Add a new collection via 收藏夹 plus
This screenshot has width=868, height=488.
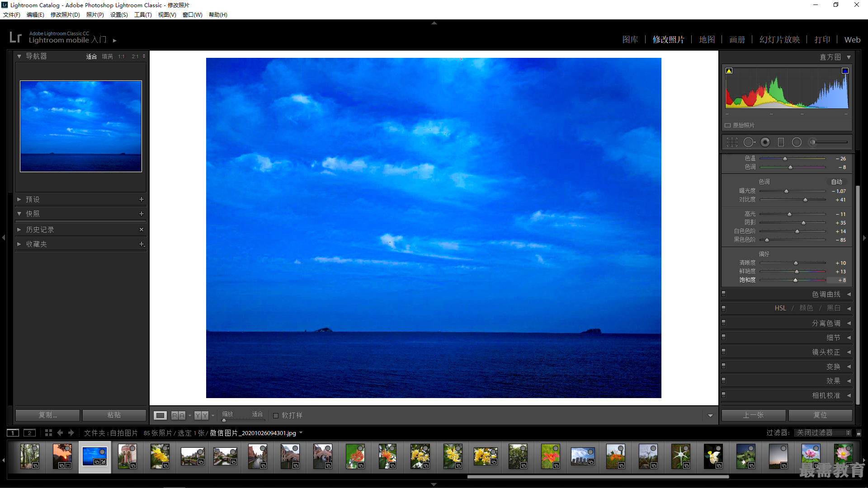[x=142, y=244]
